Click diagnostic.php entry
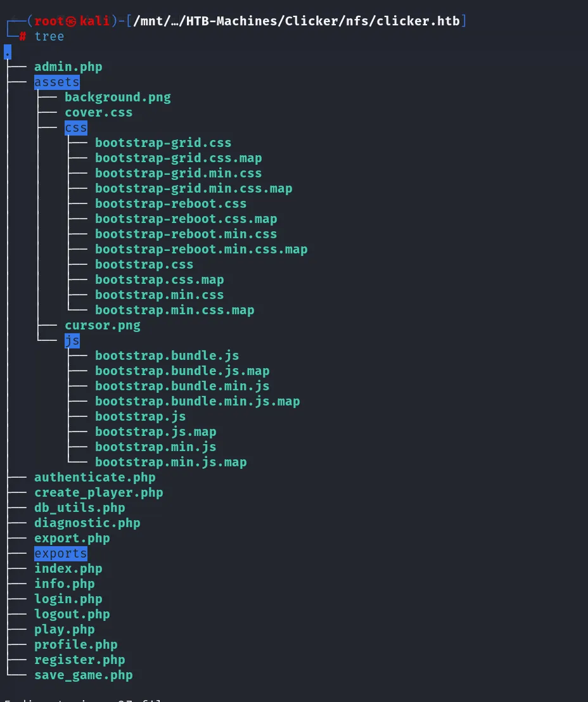This screenshot has width=588, height=702. tap(87, 523)
